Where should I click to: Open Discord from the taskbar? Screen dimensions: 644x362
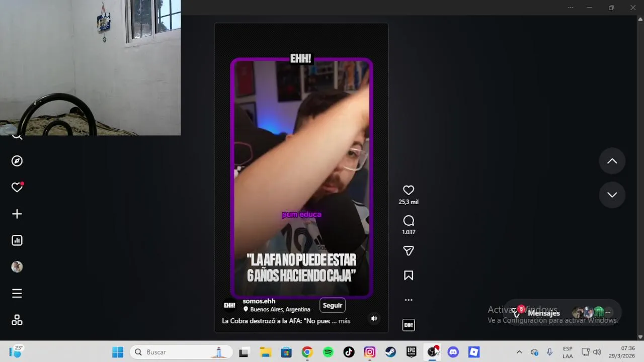tap(453, 352)
